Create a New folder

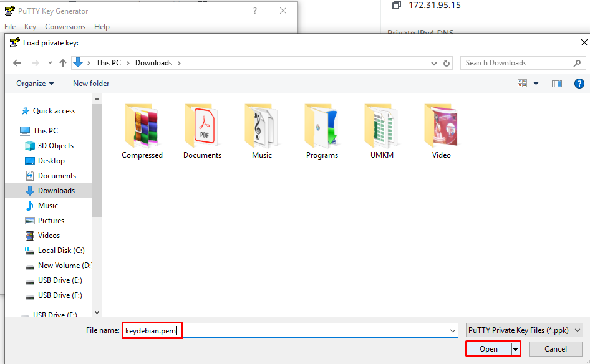point(91,84)
